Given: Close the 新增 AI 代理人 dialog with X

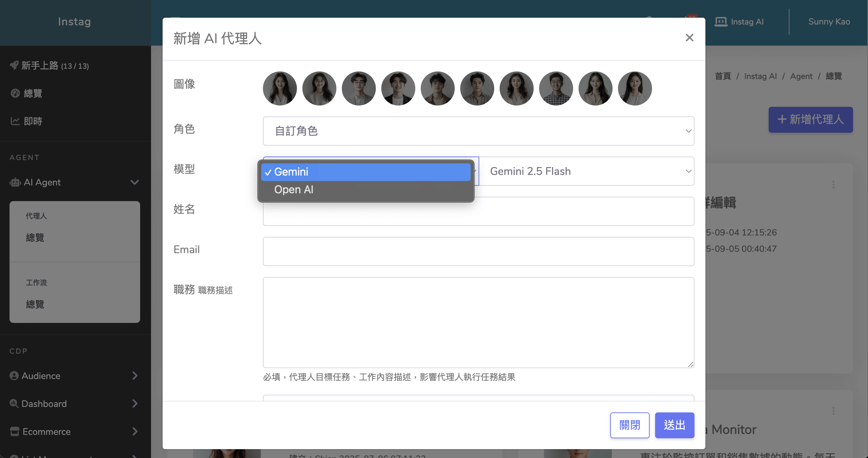Looking at the screenshot, I should [x=689, y=37].
